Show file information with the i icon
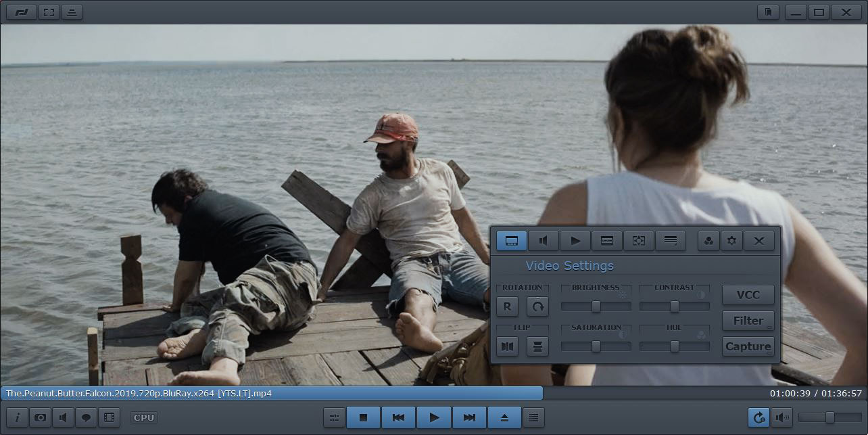 click(17, 417)
